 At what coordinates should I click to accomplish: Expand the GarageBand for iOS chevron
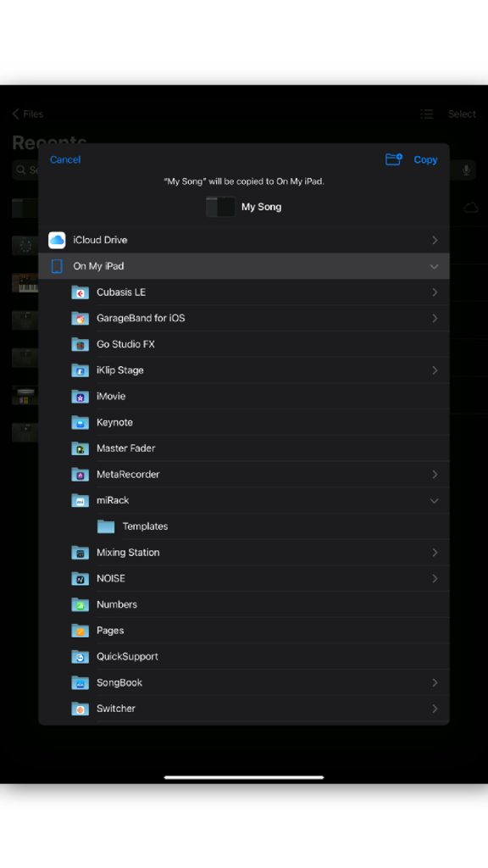(x=435, y=319)
